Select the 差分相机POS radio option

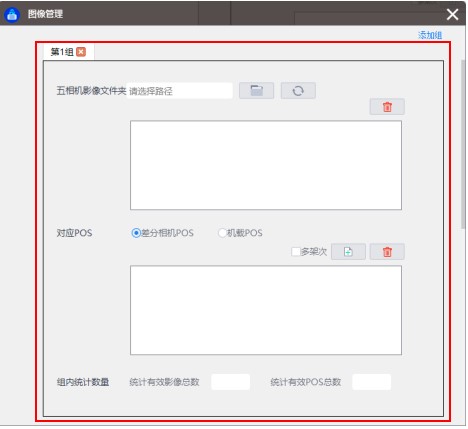[136, 233]
